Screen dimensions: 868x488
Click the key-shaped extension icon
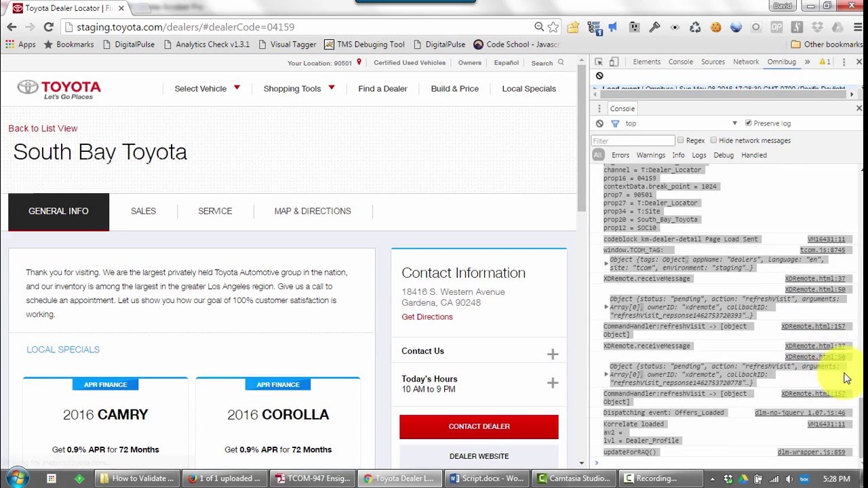tap(654, 27)
